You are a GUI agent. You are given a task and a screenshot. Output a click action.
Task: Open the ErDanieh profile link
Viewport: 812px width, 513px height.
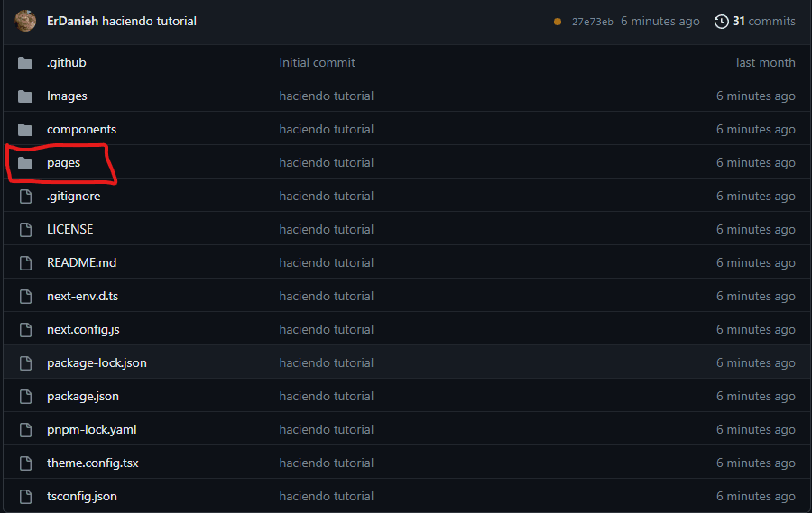click(72, 21)
